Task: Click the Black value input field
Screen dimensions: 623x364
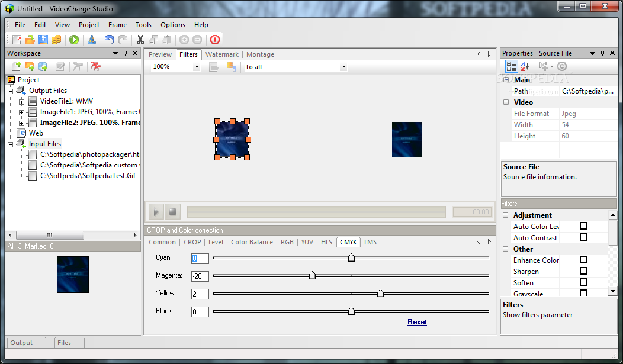Action: [x=200, y=311]
